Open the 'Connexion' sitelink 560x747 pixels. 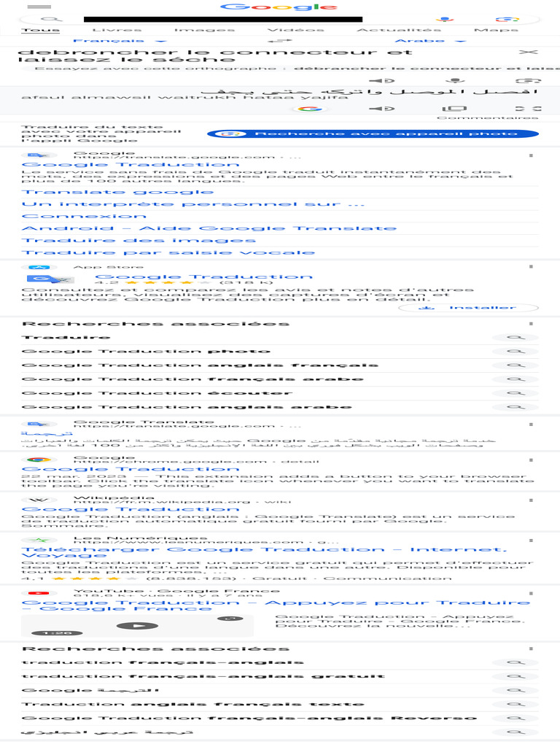click(x=83, y=216)
